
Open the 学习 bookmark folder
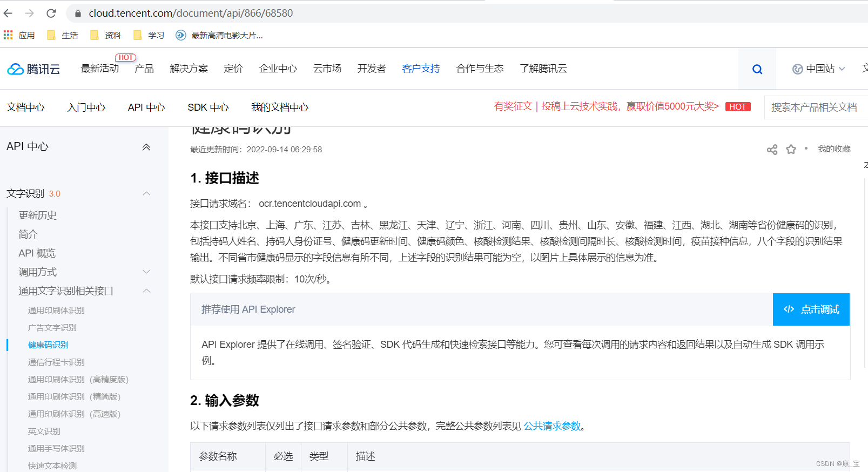click(x=149, y=35)
